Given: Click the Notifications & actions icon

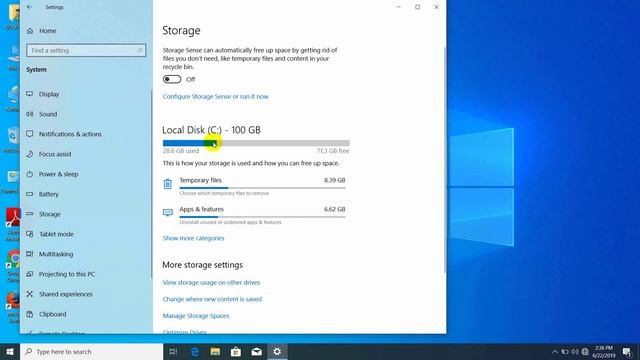Looking at the screenshot, I should coord(30,133).
